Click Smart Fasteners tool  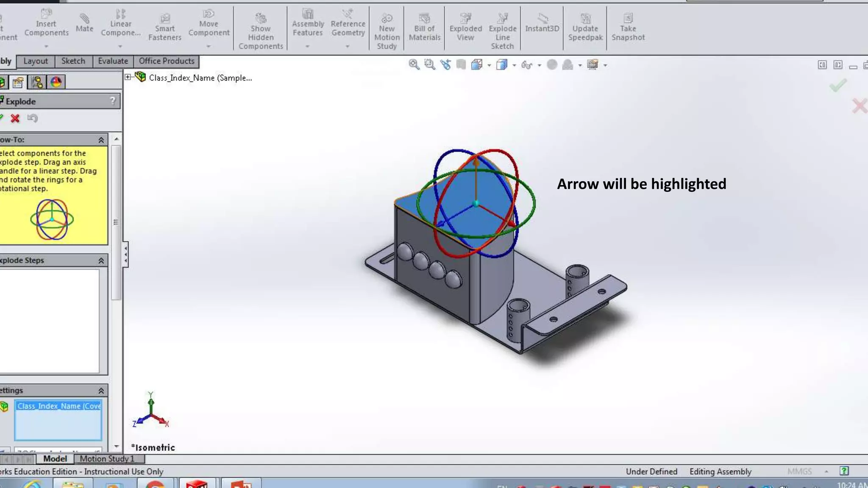(x=164, y=27)
